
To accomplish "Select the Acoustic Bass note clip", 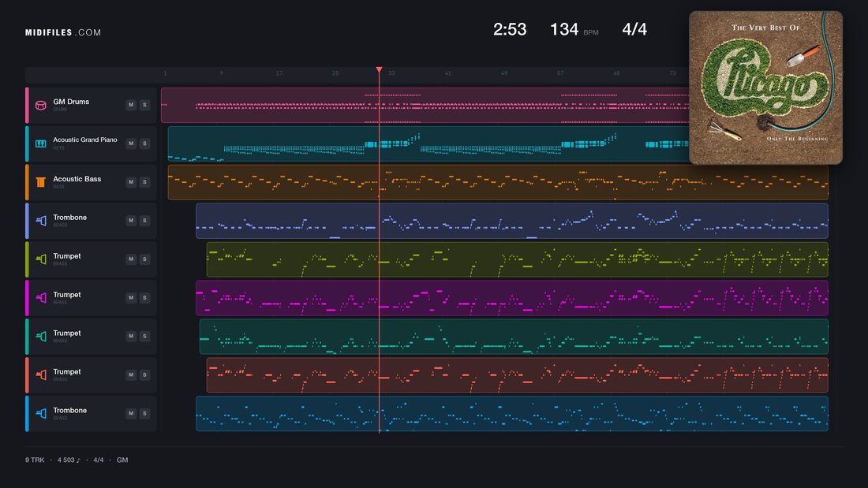I will [x=498, y=182].
